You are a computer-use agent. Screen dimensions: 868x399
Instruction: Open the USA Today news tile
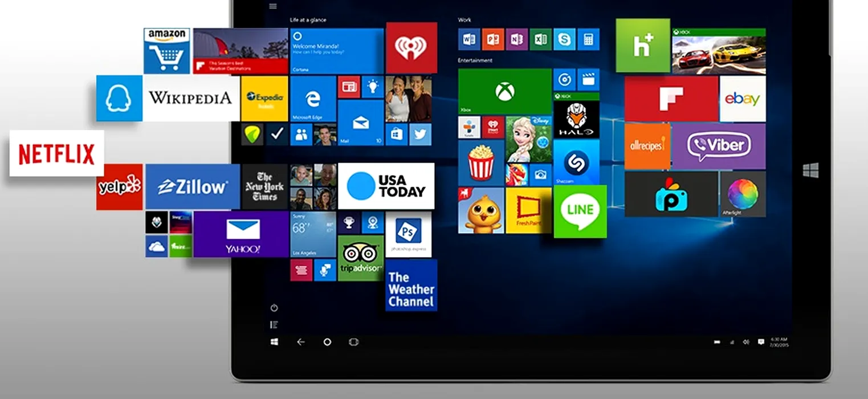tap(386, 186)
